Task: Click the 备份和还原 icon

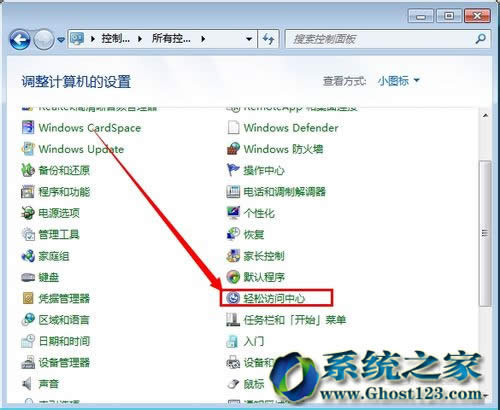Action: pyautogui.click(x=28, y=170)
